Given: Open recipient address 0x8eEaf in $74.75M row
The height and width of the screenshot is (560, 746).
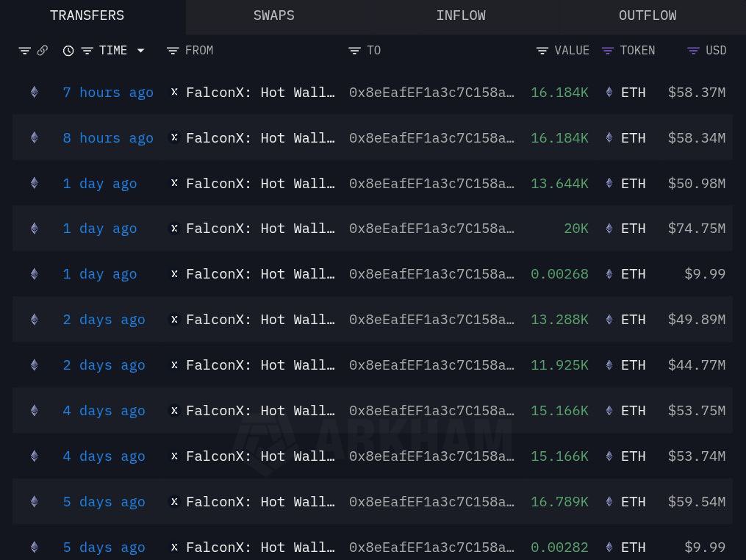Looking at the screenshot, I should pyautogui.click(x=431, y=229).
